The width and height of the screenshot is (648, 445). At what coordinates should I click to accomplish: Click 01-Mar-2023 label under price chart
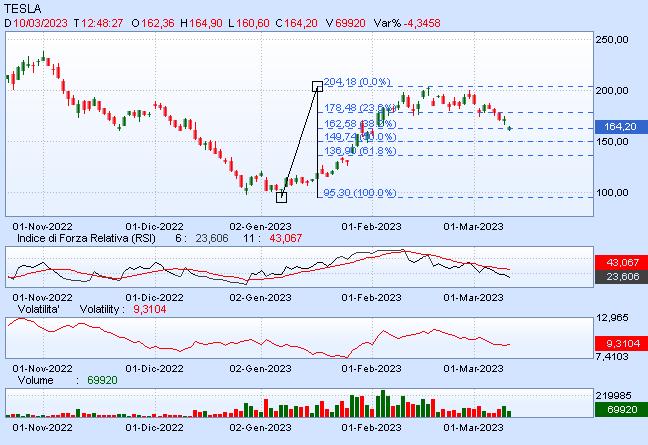[473, 226]
